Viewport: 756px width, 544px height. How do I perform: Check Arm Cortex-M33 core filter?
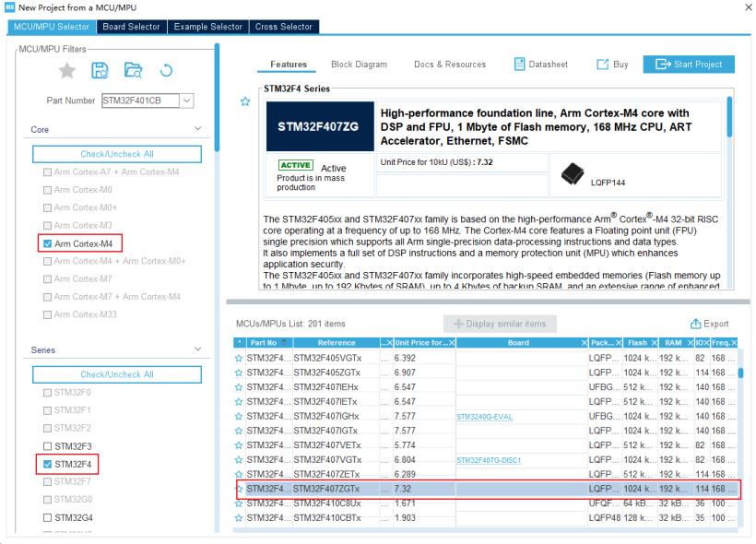(47, 315)
